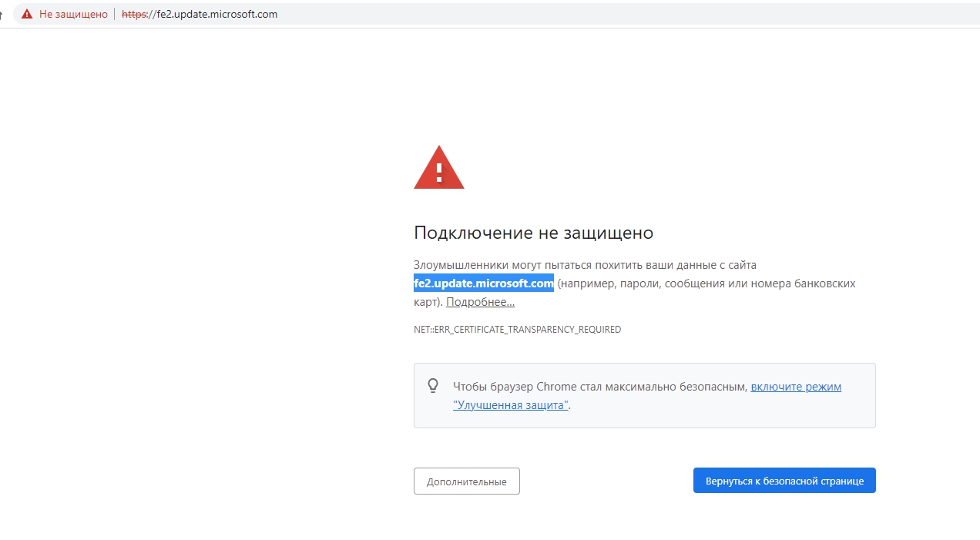Viewport: 980px width, 540px height.
Task: Click 'Вернуться к безопасной странице' button
Action: pos(784,481)
